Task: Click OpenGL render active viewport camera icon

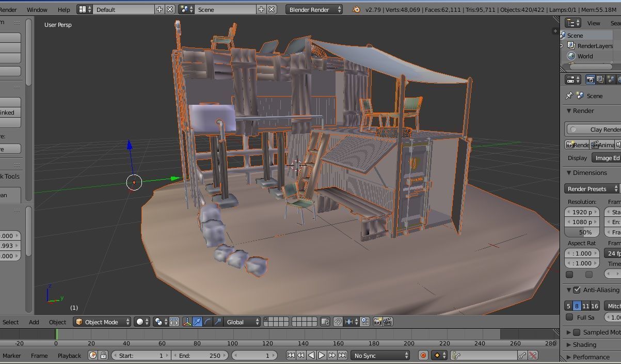Action: [x=377, y=322]
